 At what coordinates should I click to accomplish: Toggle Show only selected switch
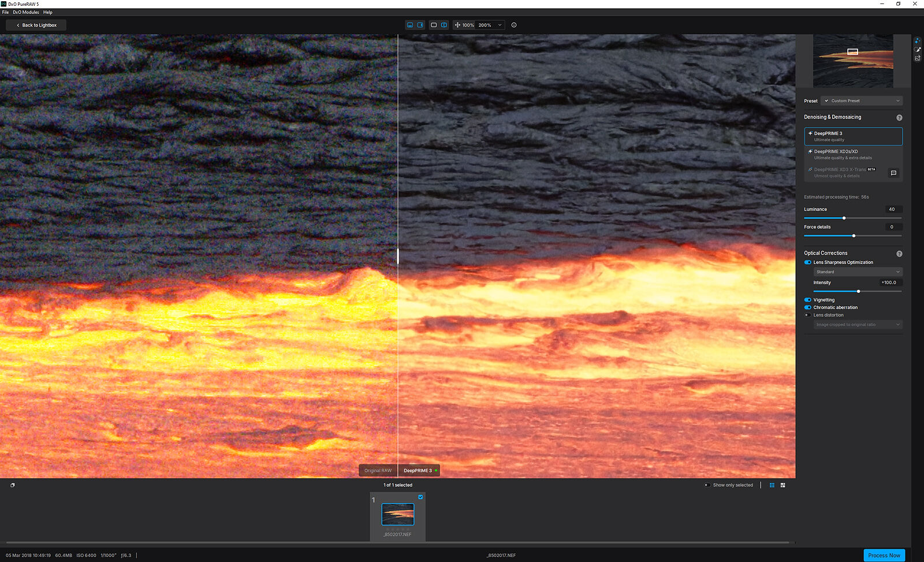pos(707,485)
